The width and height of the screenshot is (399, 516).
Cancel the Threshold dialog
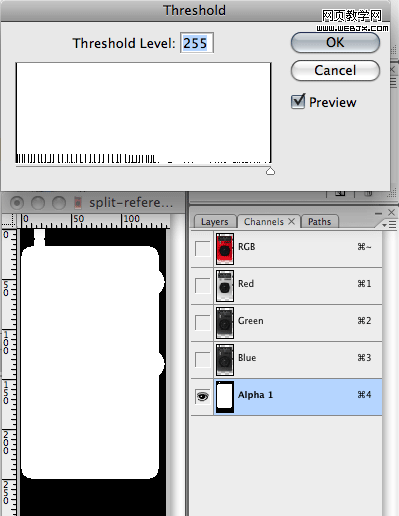[335, 70]
